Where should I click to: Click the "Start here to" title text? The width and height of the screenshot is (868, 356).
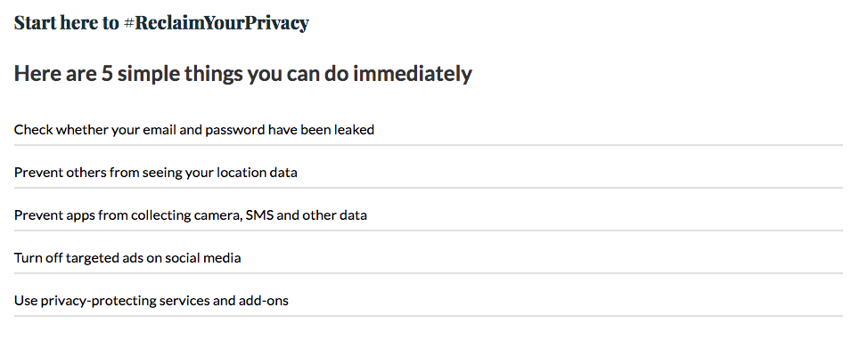point(66,23)
